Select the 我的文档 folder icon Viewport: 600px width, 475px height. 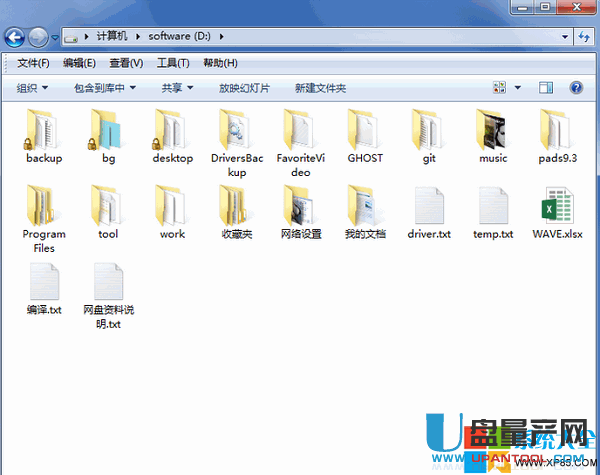point(364,206)
